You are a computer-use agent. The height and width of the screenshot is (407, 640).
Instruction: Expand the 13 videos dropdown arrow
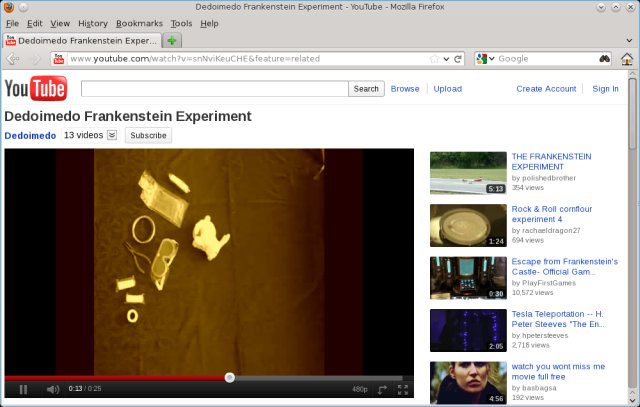point(112,135)
